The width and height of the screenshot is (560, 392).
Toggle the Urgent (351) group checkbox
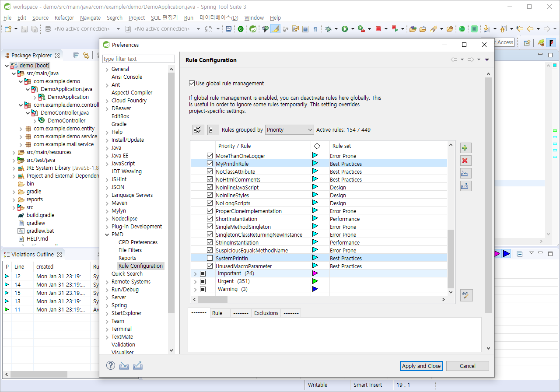[x=203, y=281]
